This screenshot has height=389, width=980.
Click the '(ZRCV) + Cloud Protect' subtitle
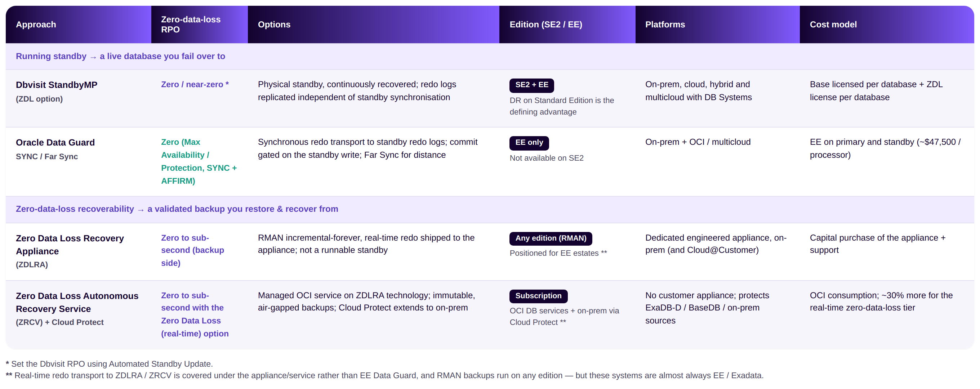pos(60,322)
